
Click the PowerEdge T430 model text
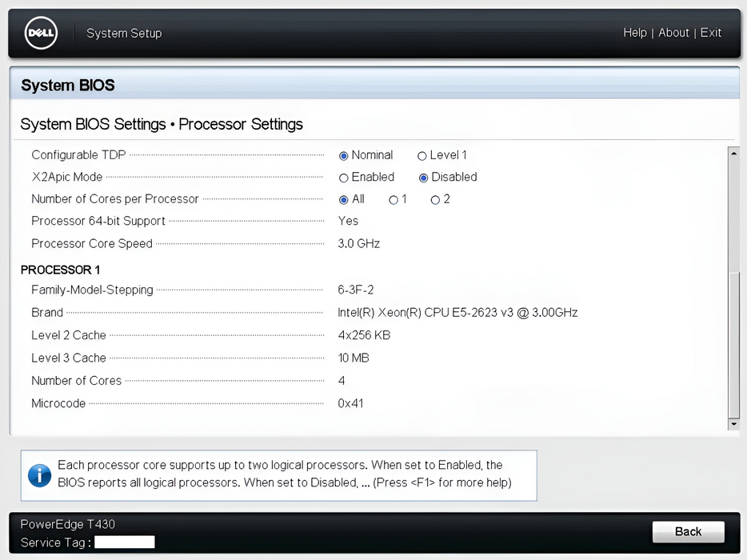point(68,524)
